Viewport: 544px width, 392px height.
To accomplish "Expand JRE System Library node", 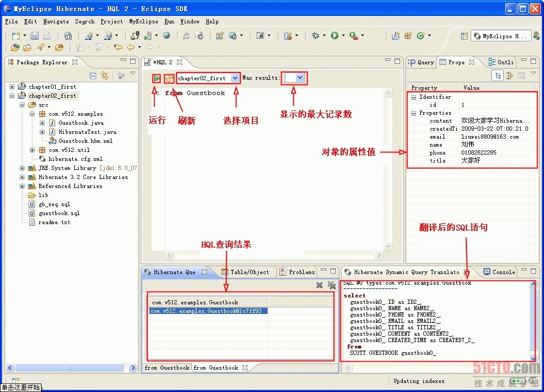I will [22, 168].
